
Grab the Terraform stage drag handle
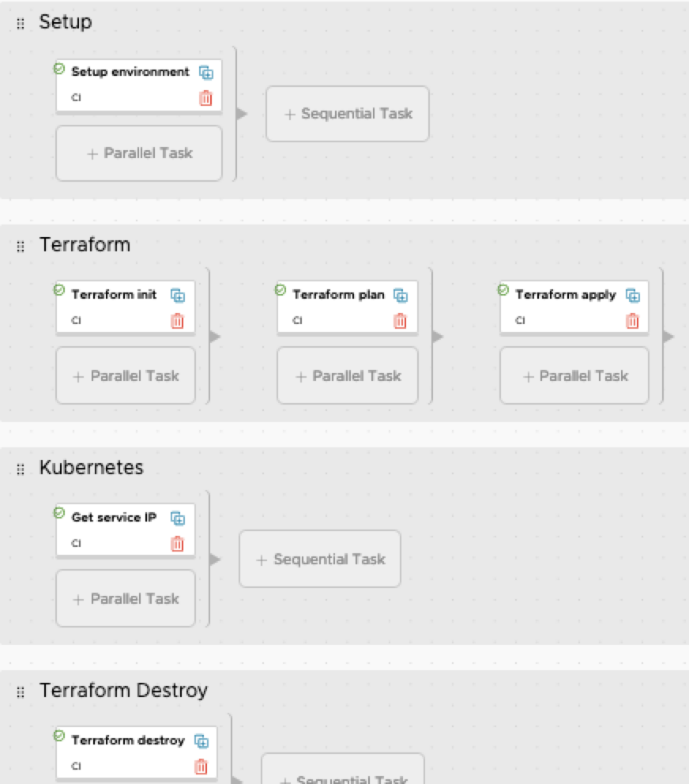click(x=21, y=247)
